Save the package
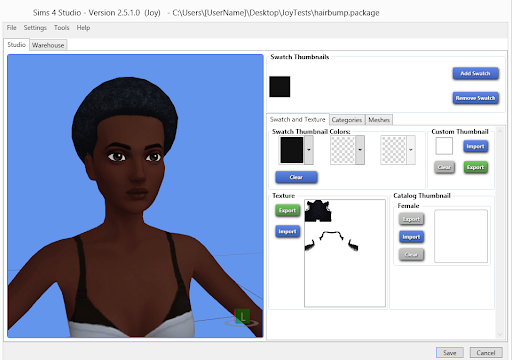 pos(450,353)
